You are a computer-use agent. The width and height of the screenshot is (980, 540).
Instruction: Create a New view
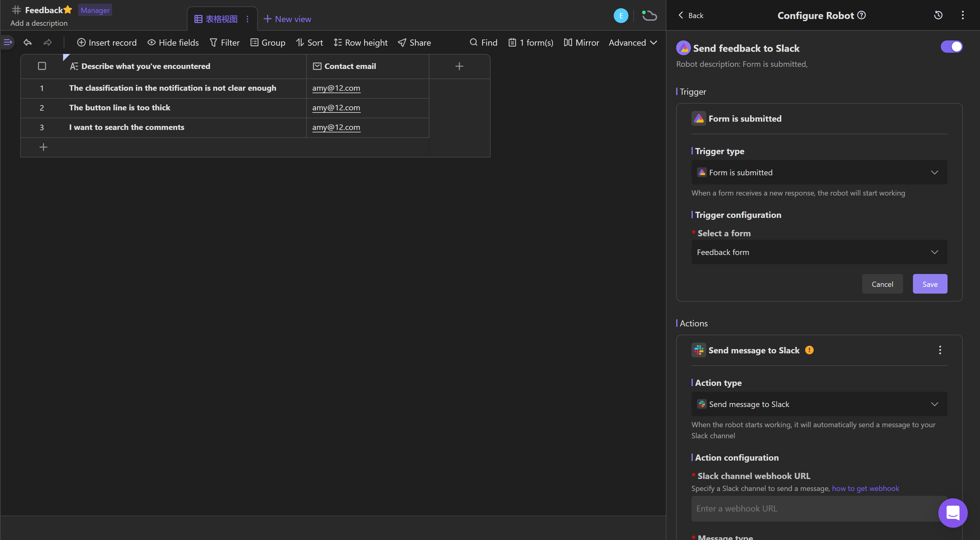287,19
